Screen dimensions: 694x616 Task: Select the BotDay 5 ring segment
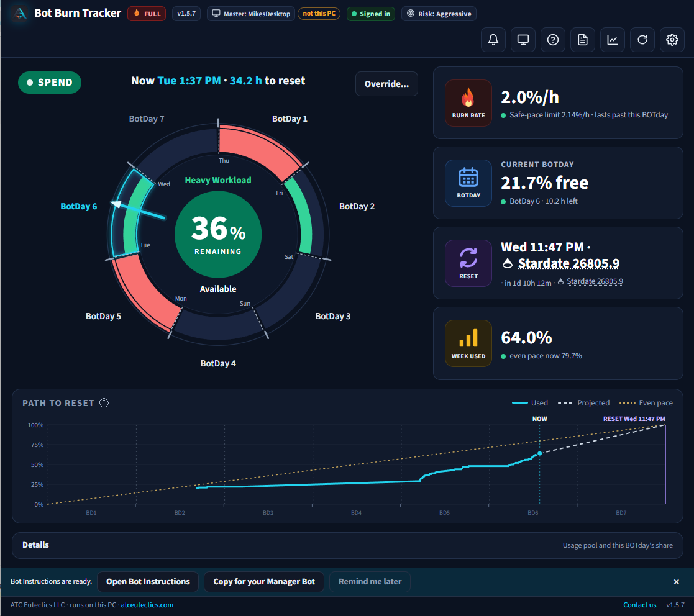pyautogui.click(x=144, y=292)
